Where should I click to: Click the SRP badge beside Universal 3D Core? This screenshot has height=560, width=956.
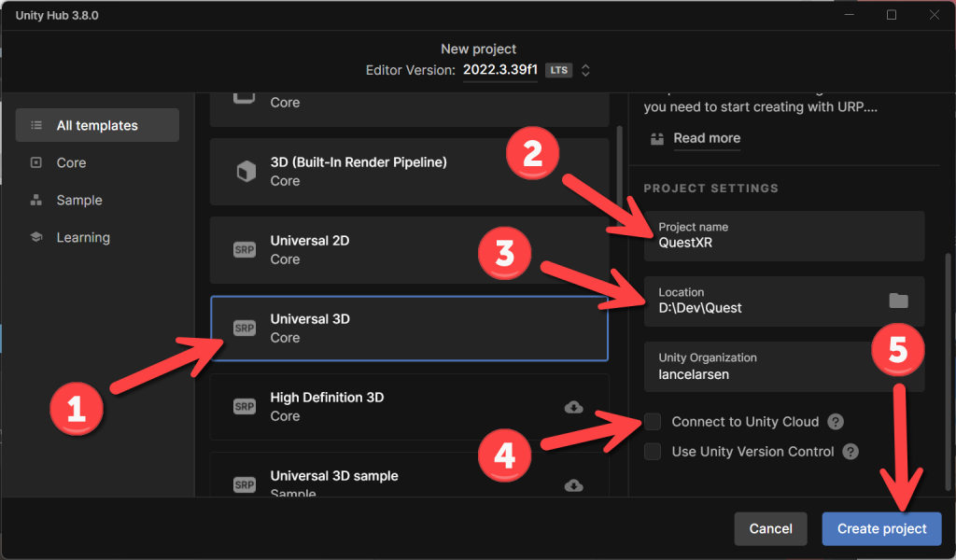coord(245,329)
